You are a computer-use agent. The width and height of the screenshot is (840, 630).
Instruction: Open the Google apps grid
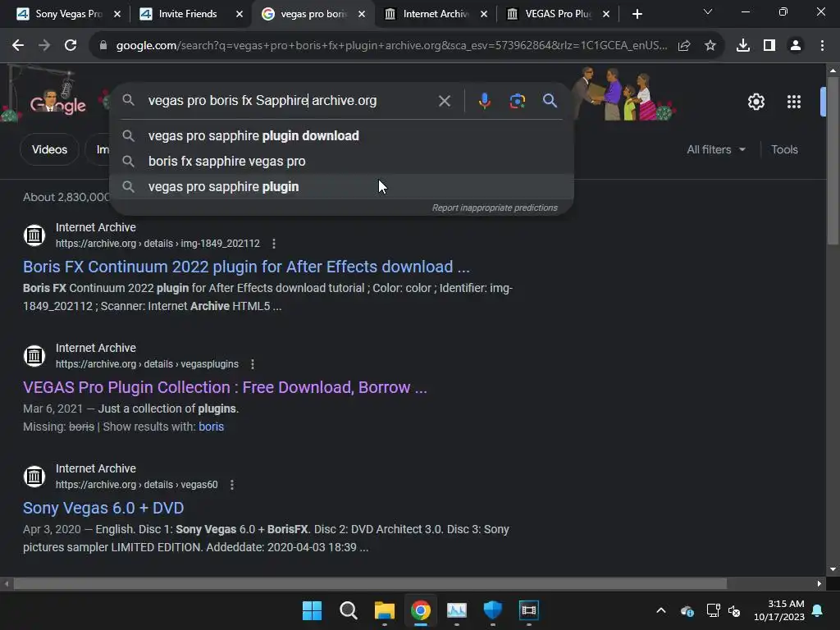click(794, 102)
